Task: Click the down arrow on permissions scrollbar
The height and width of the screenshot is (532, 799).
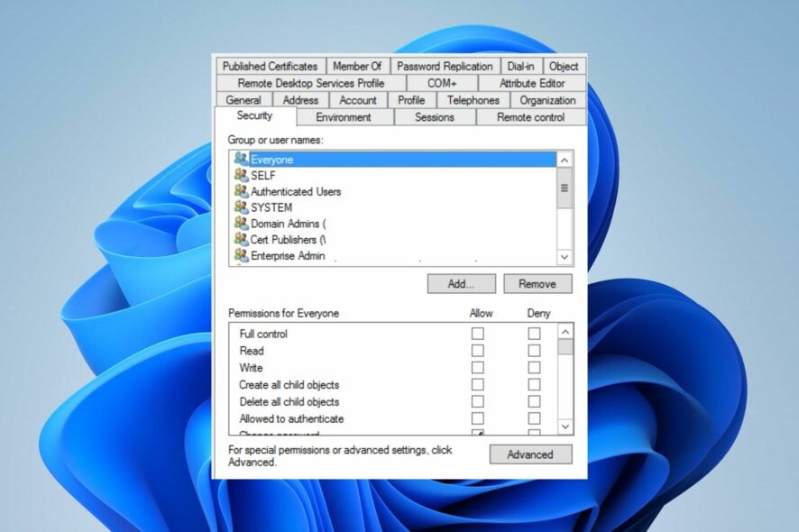Action: pos(566,427)
